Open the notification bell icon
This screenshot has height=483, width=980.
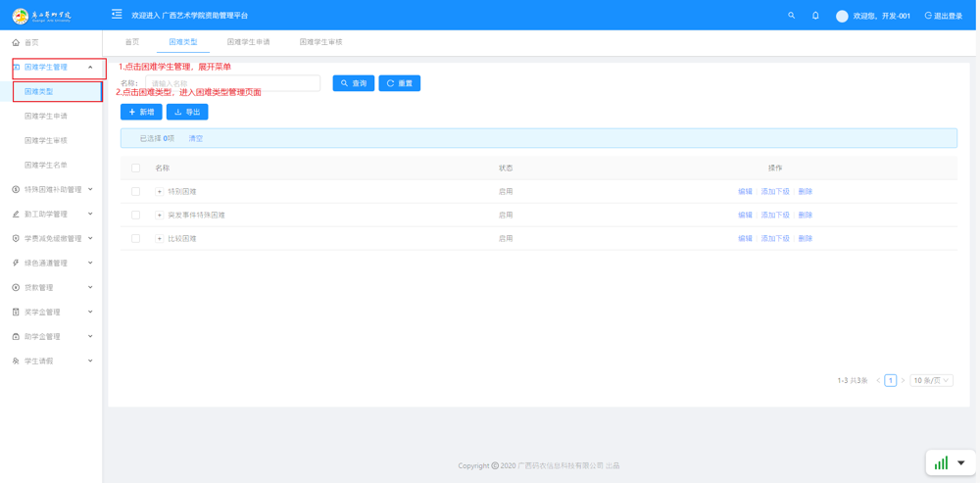(815, 16)
